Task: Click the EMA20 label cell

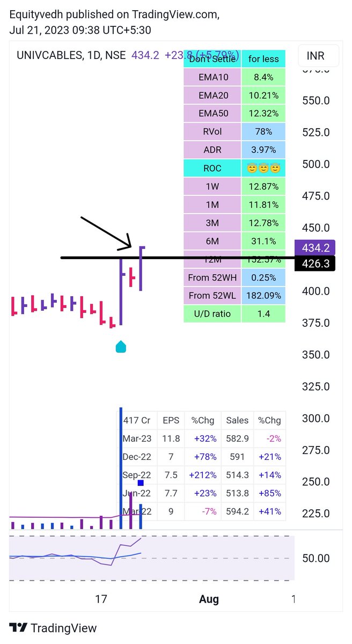Action: pos(212,96)
